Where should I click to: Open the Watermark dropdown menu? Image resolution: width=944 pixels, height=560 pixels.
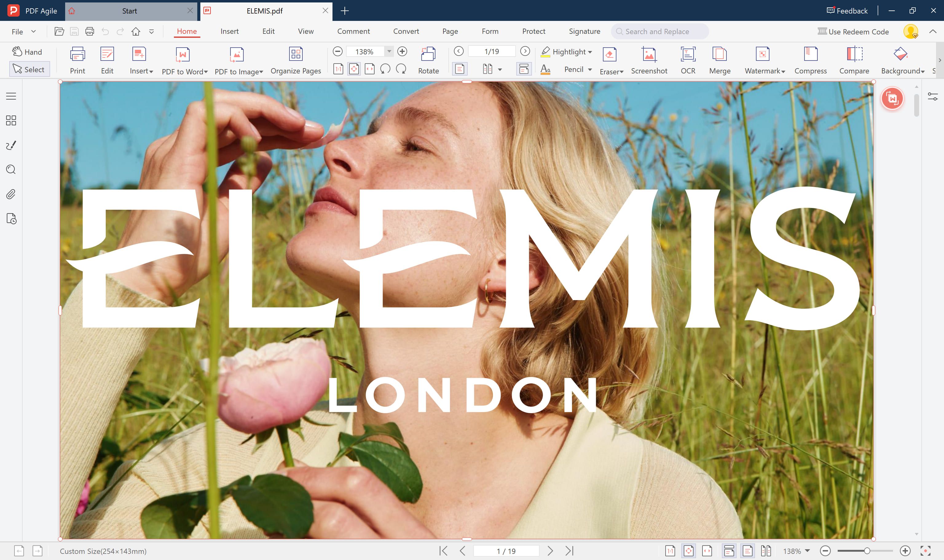coord(783,72)
